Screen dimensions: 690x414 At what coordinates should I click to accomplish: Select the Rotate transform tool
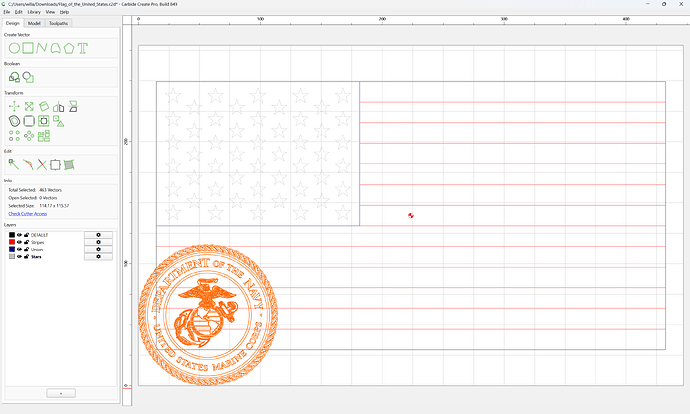coord(44,106)
